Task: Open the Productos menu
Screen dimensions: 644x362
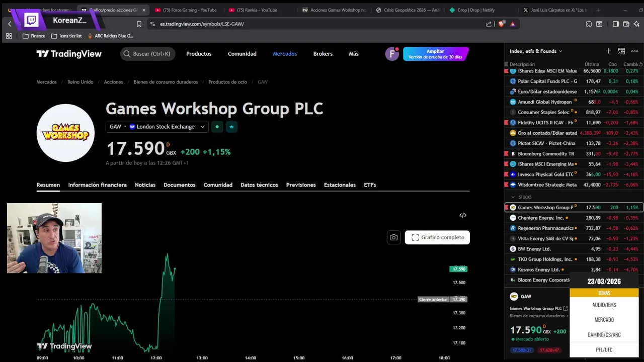Action: pyautogui.click(x=199, y=54)
